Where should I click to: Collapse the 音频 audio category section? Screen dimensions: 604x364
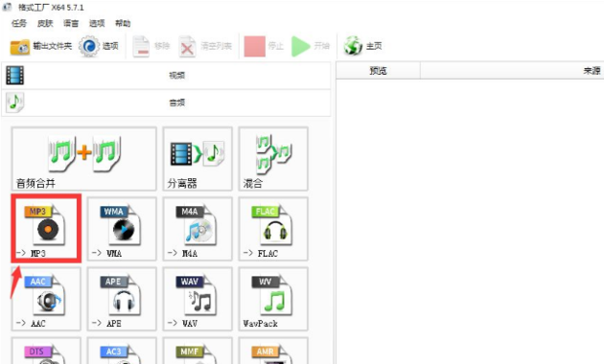point(166,103)
